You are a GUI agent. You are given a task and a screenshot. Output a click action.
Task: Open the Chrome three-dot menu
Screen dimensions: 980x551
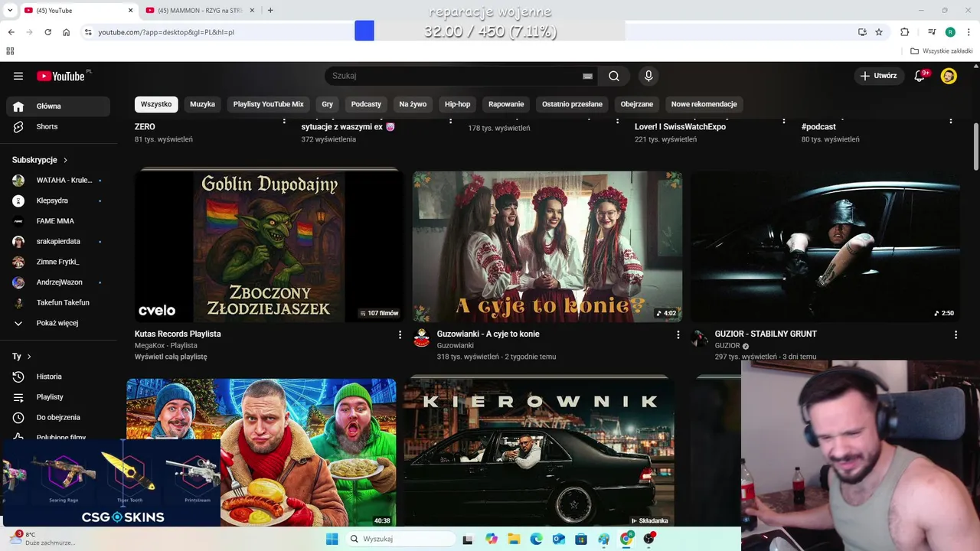(967, 32)
